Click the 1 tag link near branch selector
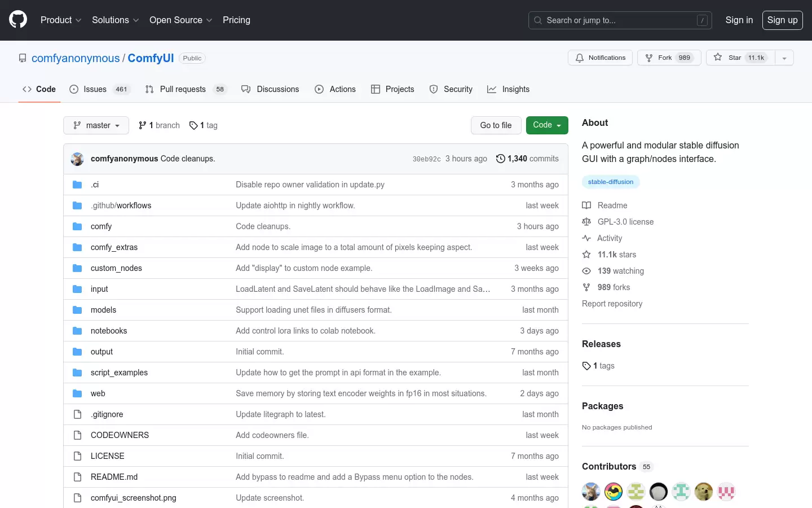 204,125
